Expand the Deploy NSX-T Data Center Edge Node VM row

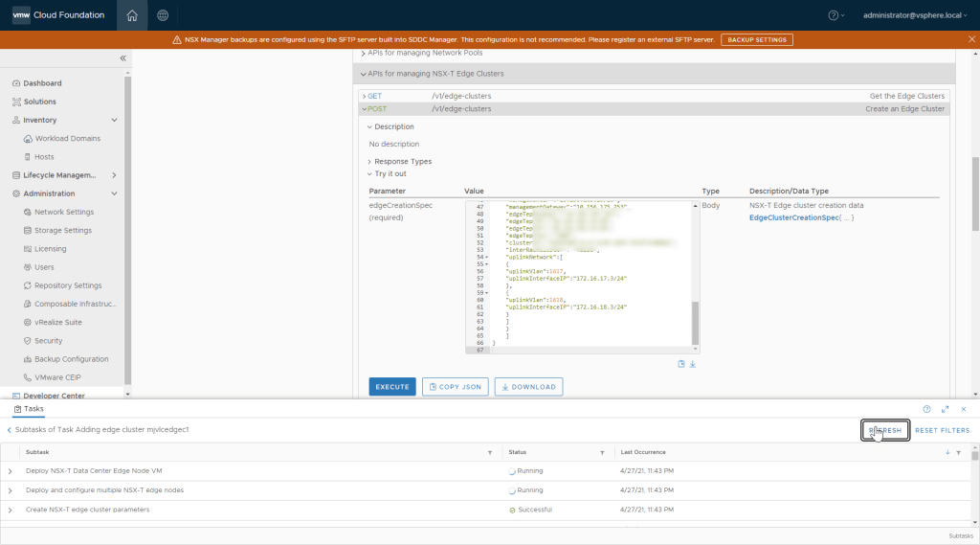point(11,470)
